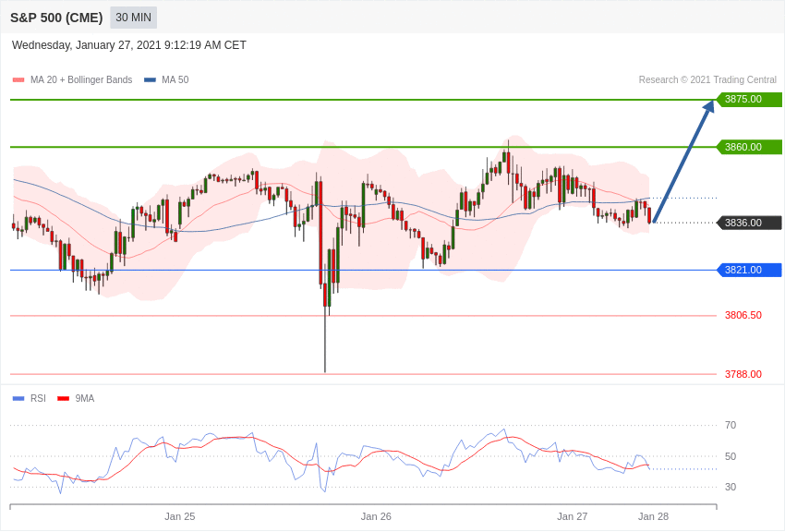The image size is (785, 532).
Task: Select the 3860.00 green resistance label
Action: coord(750,147)
